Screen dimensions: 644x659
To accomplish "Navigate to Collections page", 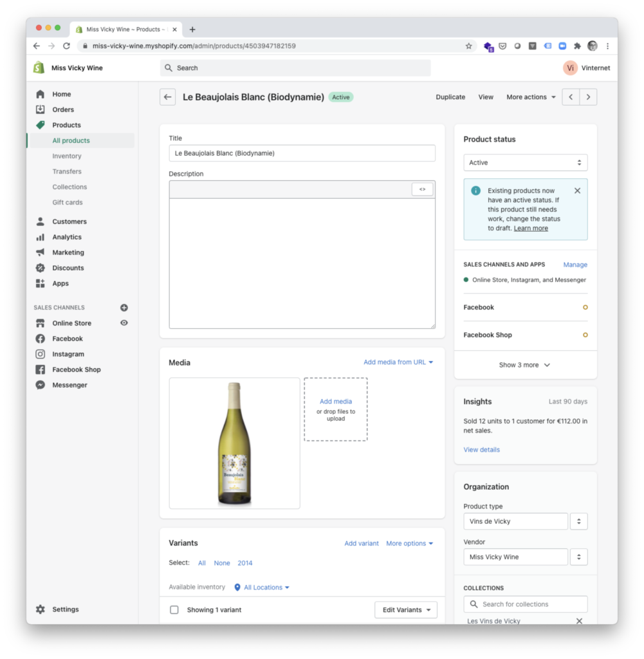I will (x=69, y=187).
